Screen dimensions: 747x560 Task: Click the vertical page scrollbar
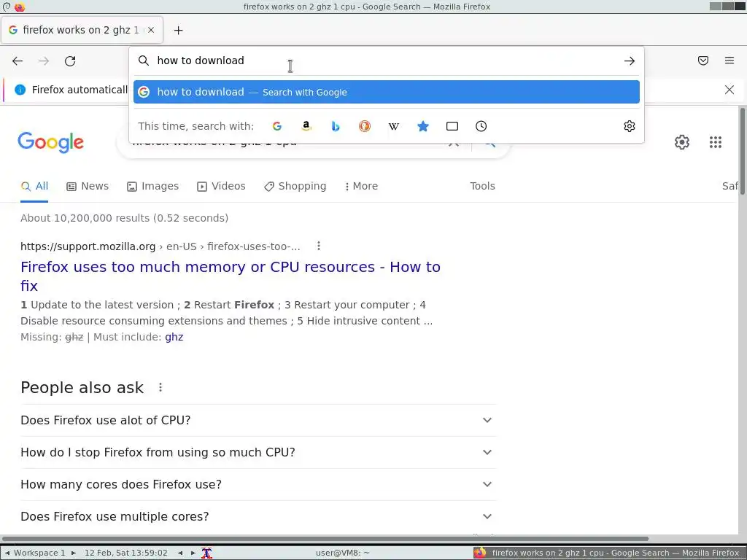point(742,150)
